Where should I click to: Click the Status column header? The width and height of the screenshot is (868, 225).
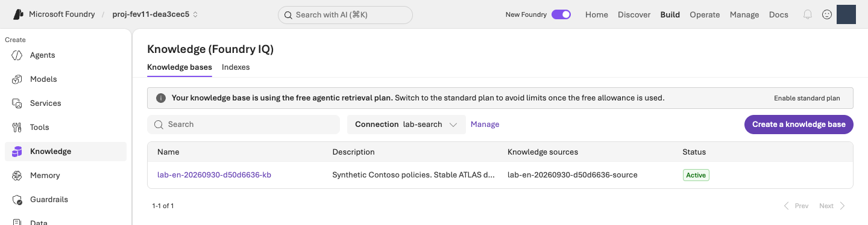[694, 152]
